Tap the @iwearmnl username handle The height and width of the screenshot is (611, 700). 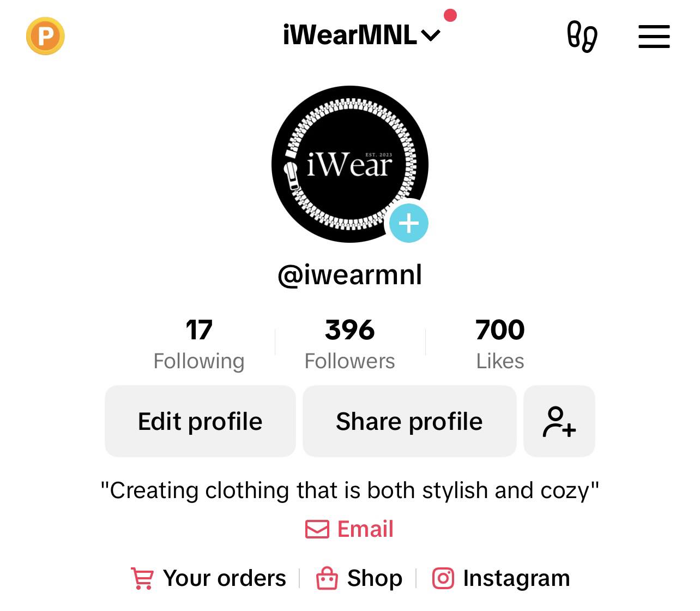pyautogui.click(x=350, y=274)
